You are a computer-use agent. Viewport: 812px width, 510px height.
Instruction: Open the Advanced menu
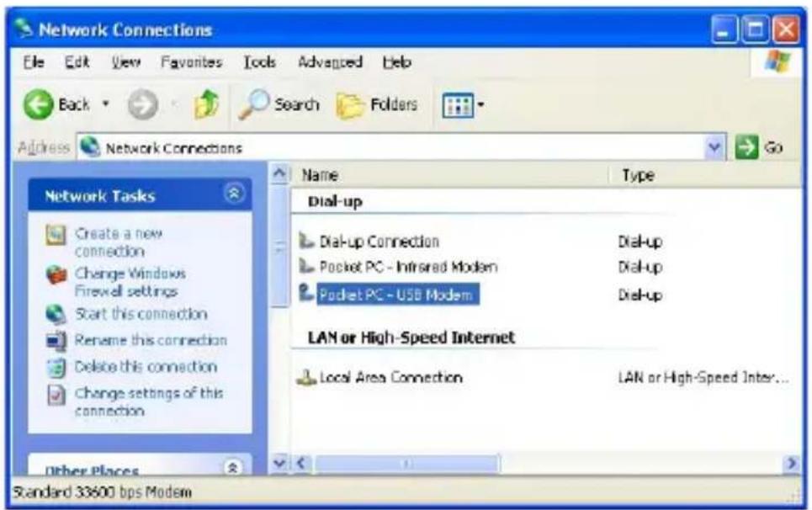click(331, 62)
